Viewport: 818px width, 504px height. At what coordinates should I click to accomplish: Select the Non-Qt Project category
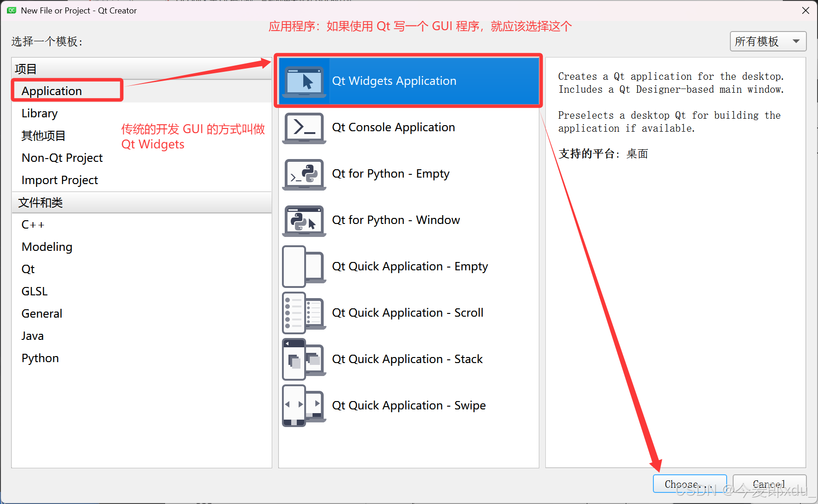pyautogui.click(x=141, y=158)
